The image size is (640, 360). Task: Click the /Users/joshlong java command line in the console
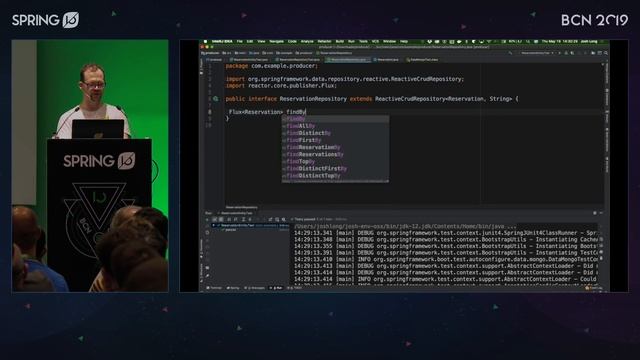tap(405, 227)
